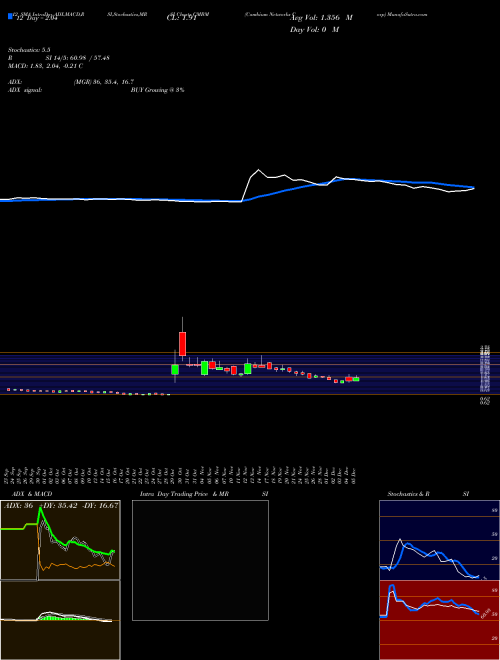
Task: Click the 'Stochastics & R' panel title
Action: [408, 494]
